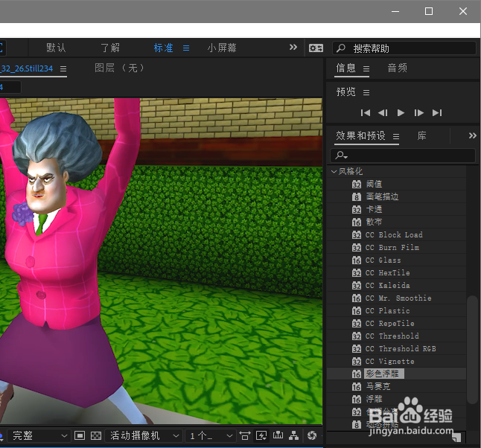Select the 效果和预设 panel tab
The width and height of the screenshot is (481, 448).
pyautogui.click(x=360, y=135)
